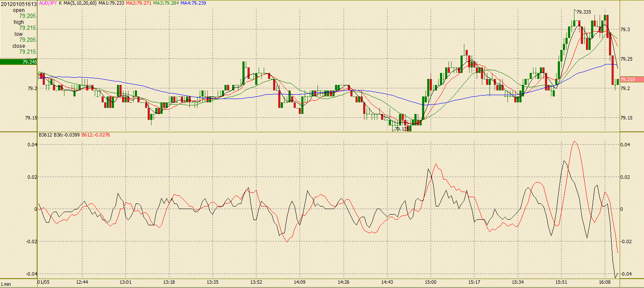The width and height of the screenshot is (644, 288).
Task: Click the green 79.245 price marker
Action: pos(19,62)
